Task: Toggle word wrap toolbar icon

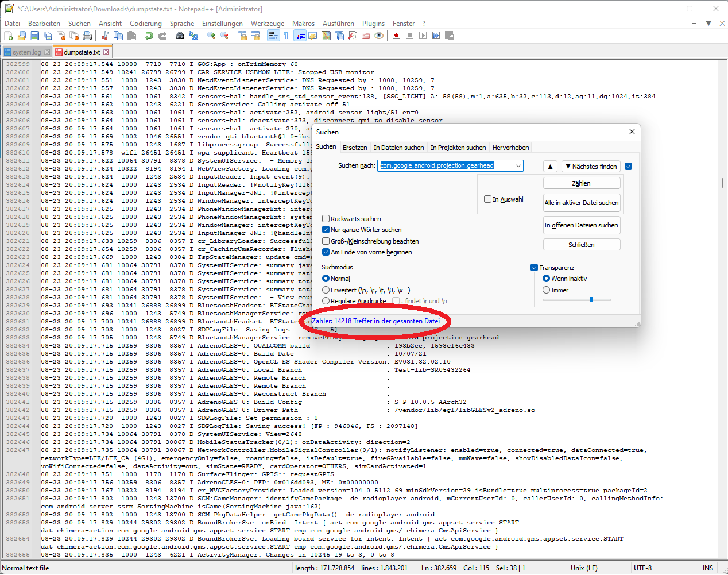Action: (273, 36)
